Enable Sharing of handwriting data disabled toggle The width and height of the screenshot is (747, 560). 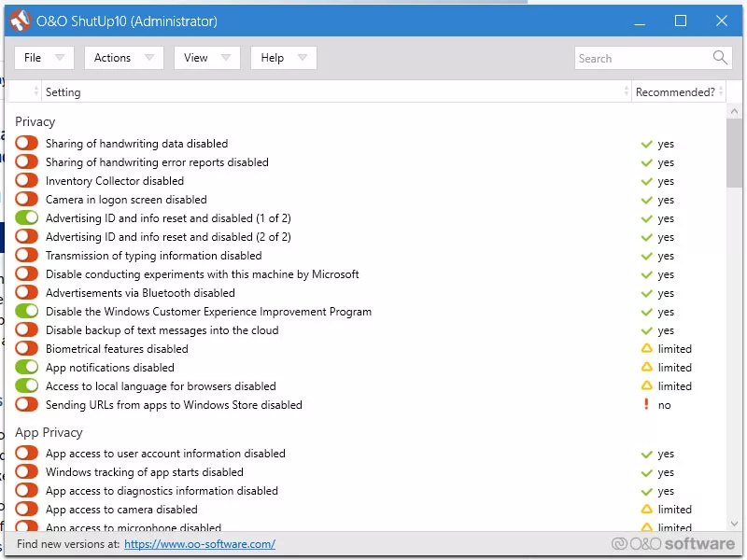pos(26,143)
